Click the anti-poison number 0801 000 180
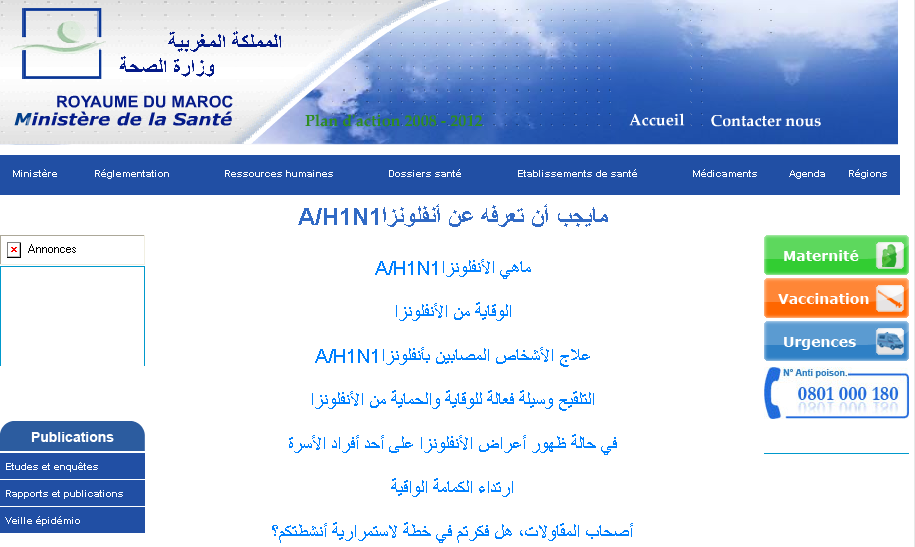The image size is (915, 547). point(848,393)
